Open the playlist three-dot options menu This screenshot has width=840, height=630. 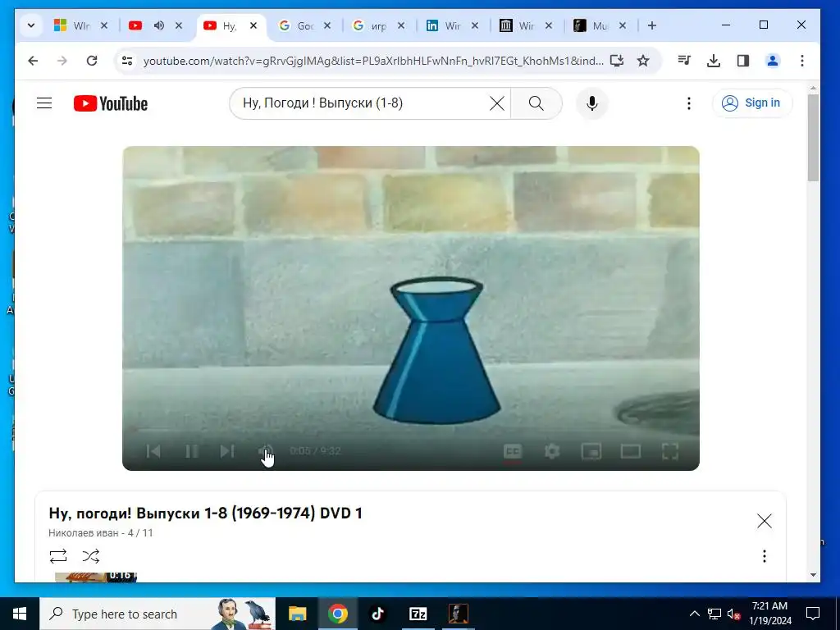(765, 556)
